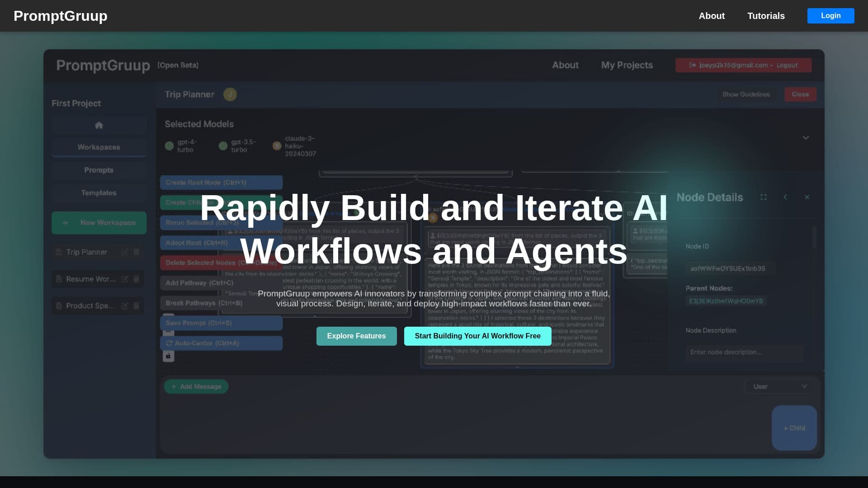Image resolution: width=868 pixels, height=488 pixels.
Task: Click trash icon next to Trip Planner
Action: (136, 252)
